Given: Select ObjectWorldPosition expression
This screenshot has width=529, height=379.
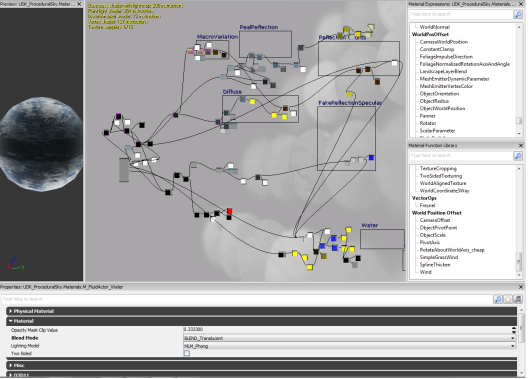Looking at the screenshot, I should 442,109.
